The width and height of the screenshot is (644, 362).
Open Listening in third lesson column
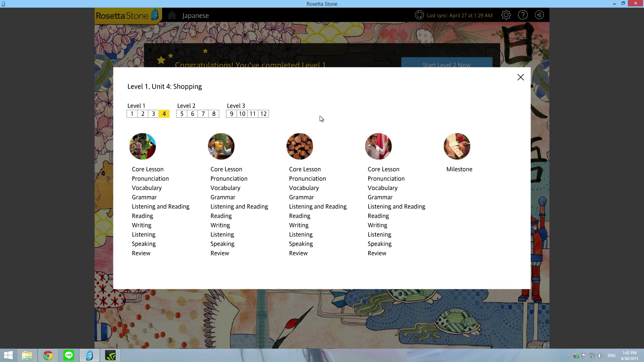pyautogui.click(x=301, y=235)
